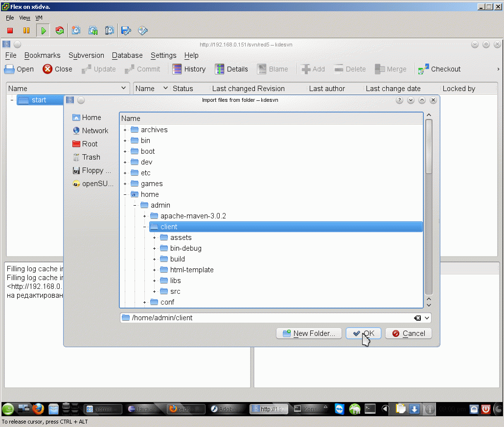
Task: Sort by the Last author column header
Action: (x=327, y=89)
